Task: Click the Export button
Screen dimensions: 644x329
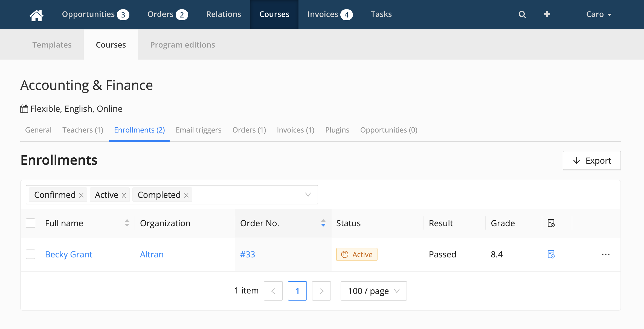Action: [x=592, y=160]
